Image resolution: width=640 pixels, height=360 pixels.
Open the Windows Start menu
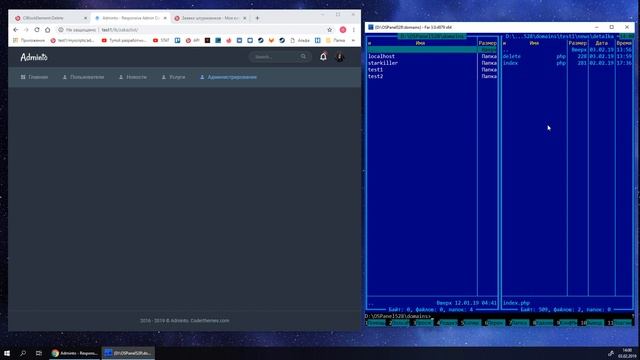[x=7, y=353]
